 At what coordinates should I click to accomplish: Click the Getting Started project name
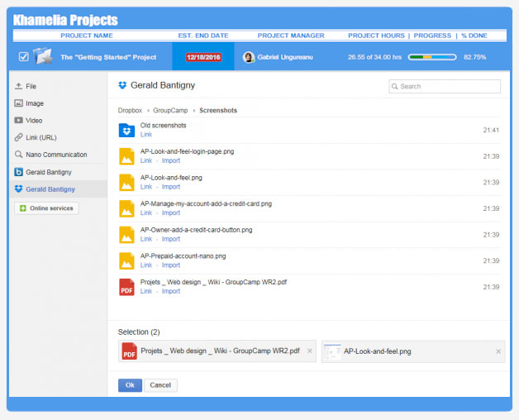[108, 57]
